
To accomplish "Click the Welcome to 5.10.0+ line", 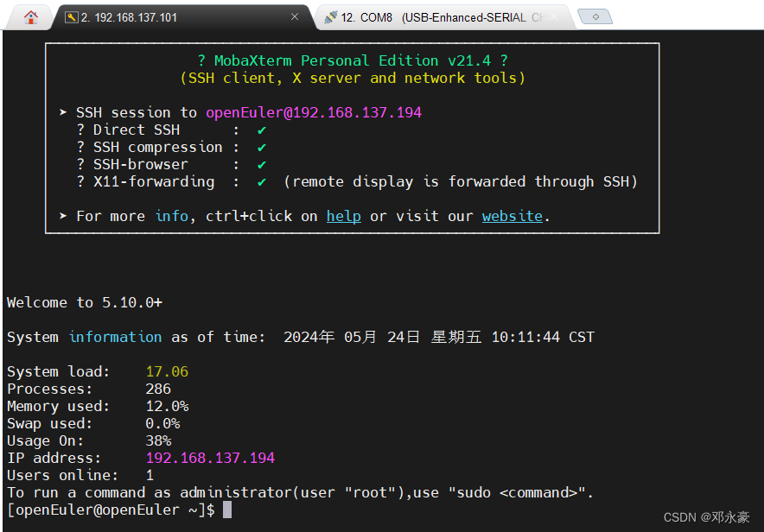I will click(x=85, y=303).
